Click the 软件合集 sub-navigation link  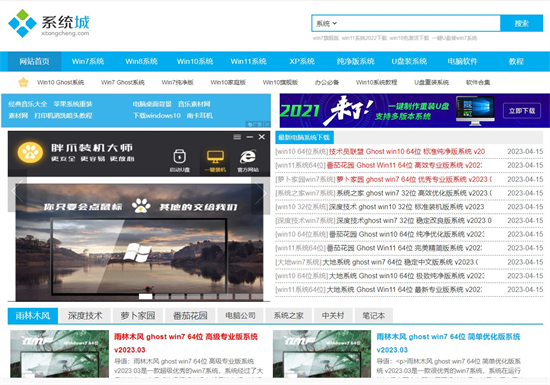click(x=478, y=82)
